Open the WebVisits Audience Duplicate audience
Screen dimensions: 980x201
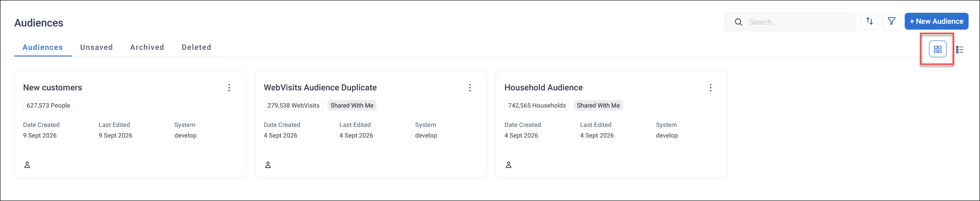tap(320, 88)
